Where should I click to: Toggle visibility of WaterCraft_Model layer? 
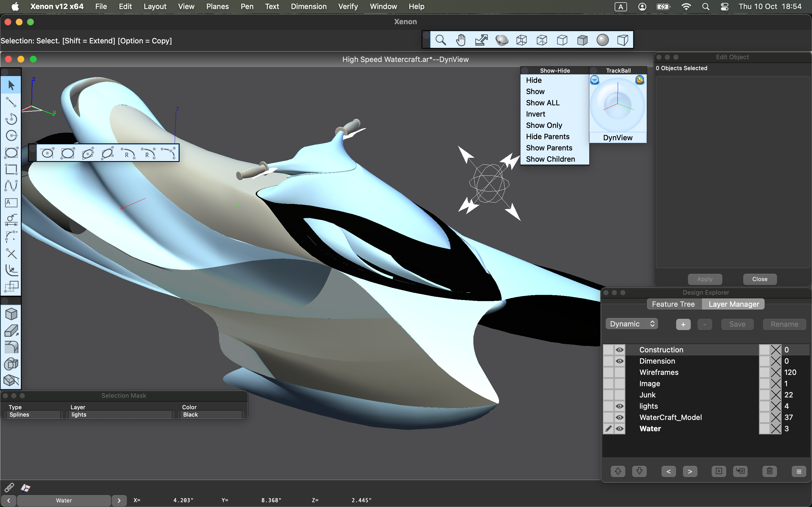click(619, 417)
